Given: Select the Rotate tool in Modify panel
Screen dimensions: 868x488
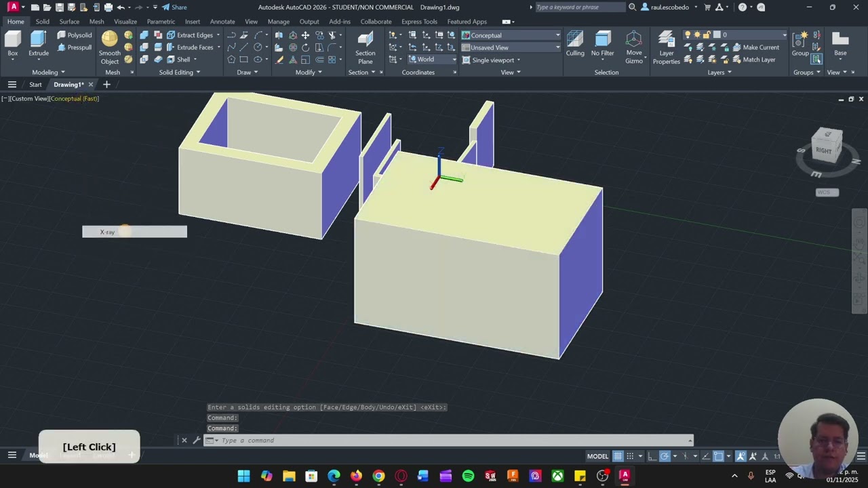Looking at the screenshot, I should 305,47.
